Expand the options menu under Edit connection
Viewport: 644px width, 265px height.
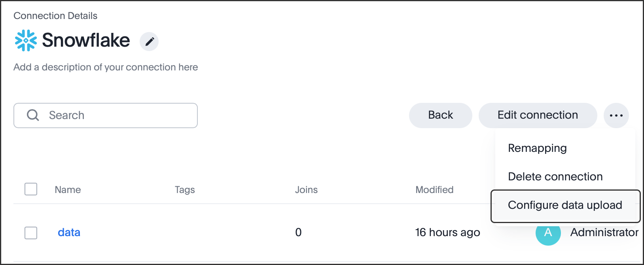click(616, 115)
